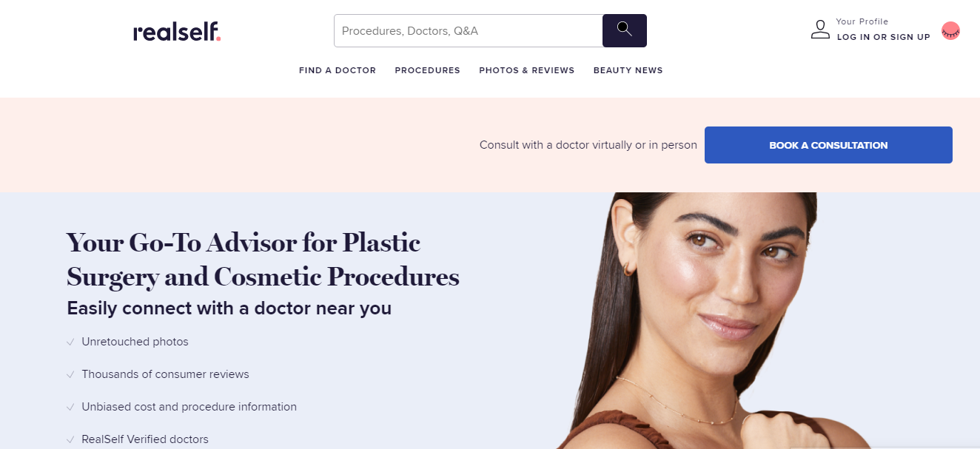Click the pink winking face avatar icon
The width and height of the screenshot is (980, 449).
tap(950, 30)
